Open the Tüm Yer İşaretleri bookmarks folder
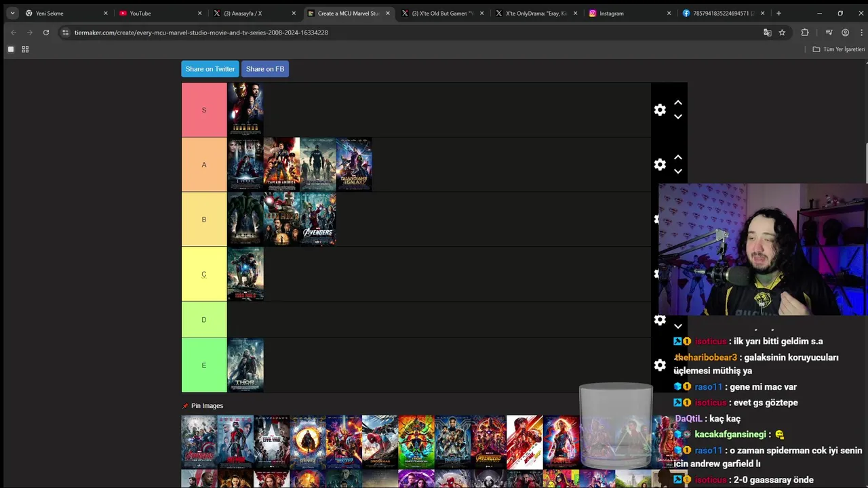This screenshot has height=488, width=868. 839,49
